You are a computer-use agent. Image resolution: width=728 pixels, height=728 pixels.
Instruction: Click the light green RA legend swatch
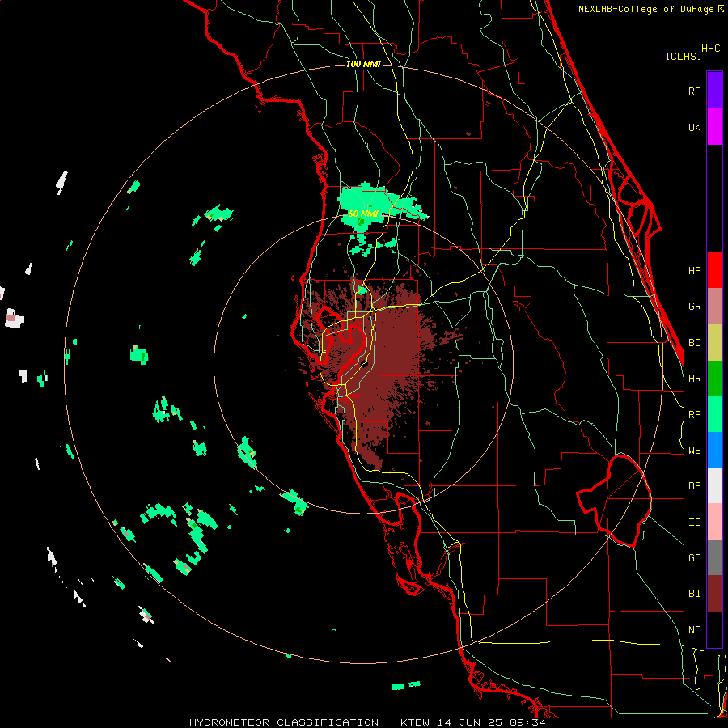tap(714, 414)
